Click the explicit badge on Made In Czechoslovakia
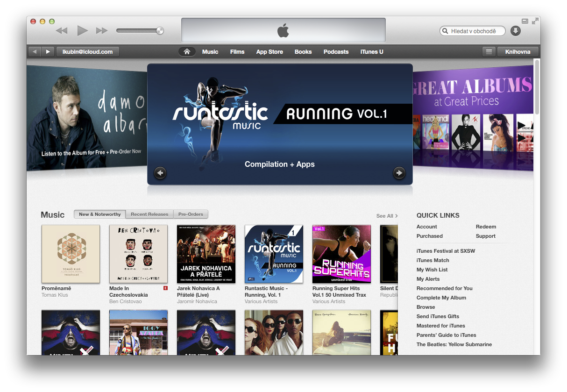 click(165, 289)
